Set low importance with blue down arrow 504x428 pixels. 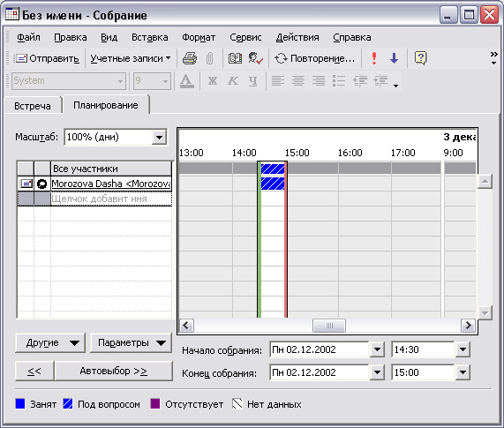(394, 58)
